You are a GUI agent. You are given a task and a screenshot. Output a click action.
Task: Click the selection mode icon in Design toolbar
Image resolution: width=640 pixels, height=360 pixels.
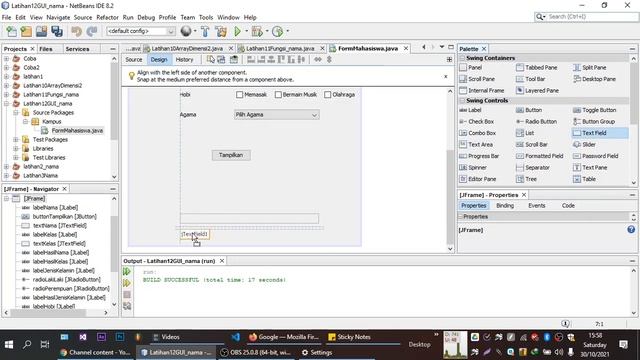click(211, 60)
